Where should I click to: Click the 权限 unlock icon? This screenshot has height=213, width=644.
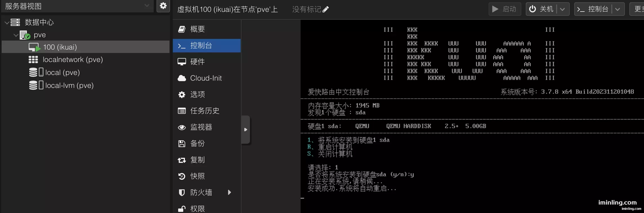(182, 209)
